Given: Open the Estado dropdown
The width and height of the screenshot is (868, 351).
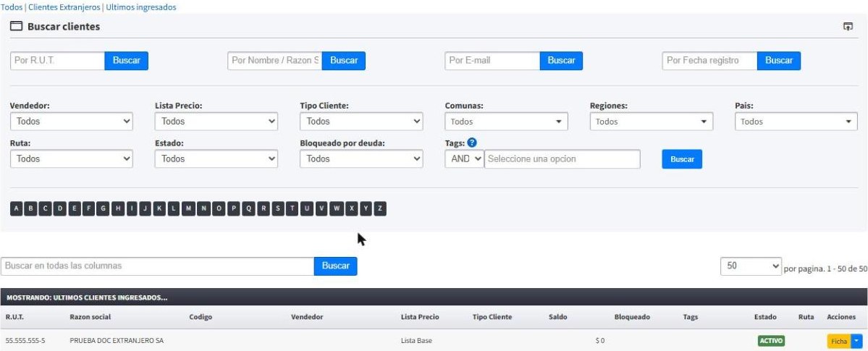Looking at the screenshot, I should point(216,159).
